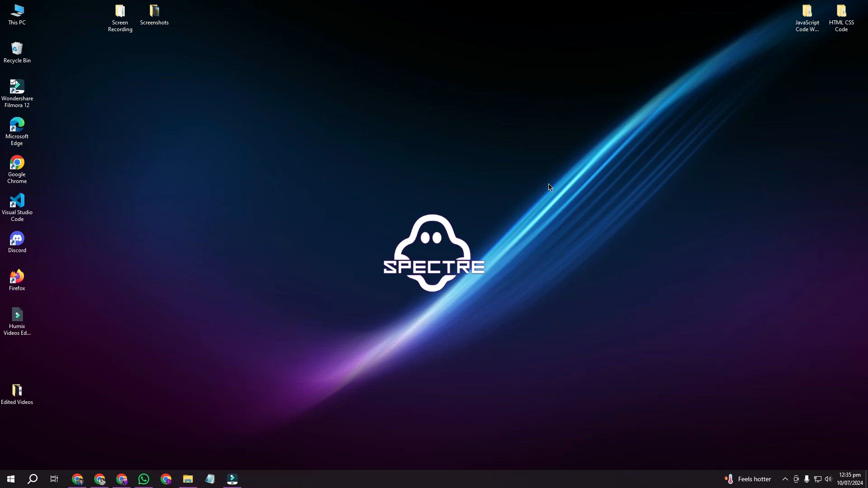This screenshot has height=488, width=868.
Task: Open the Filmora app in the taskbar
Action: tap(232, 479)
